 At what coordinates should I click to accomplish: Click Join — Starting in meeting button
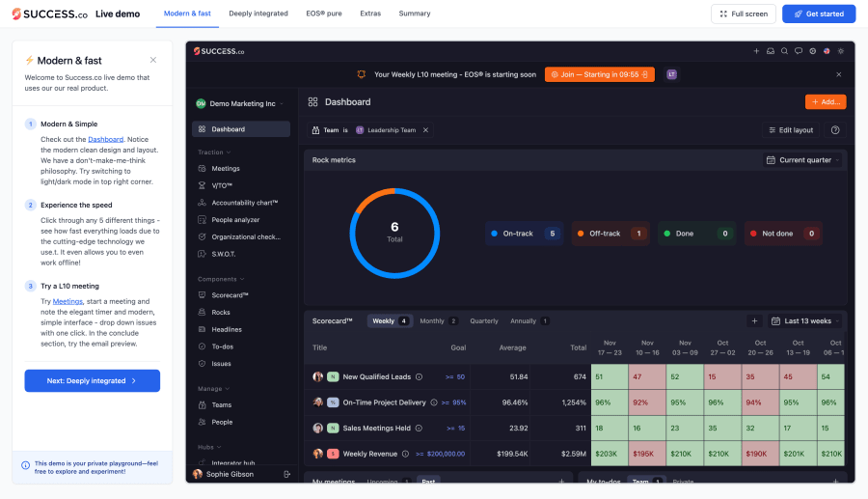click(600, 74)
